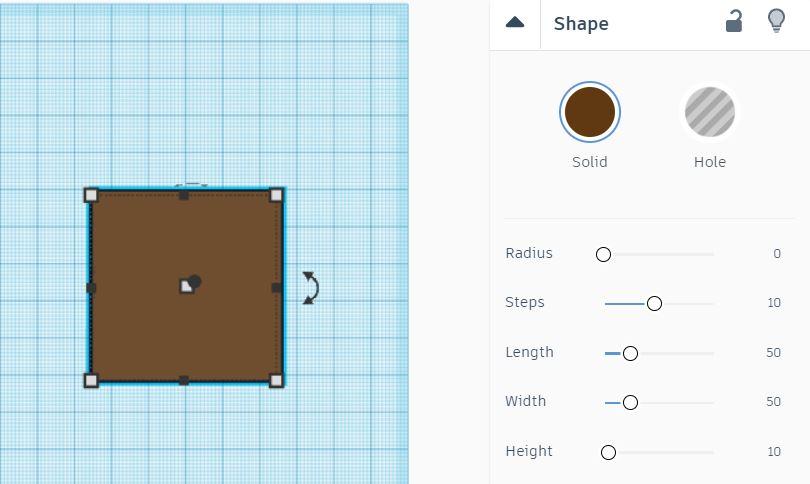Choose the striped Hole option
The width and height of the screenshot is (810, 484).
(x=710, y=112)
